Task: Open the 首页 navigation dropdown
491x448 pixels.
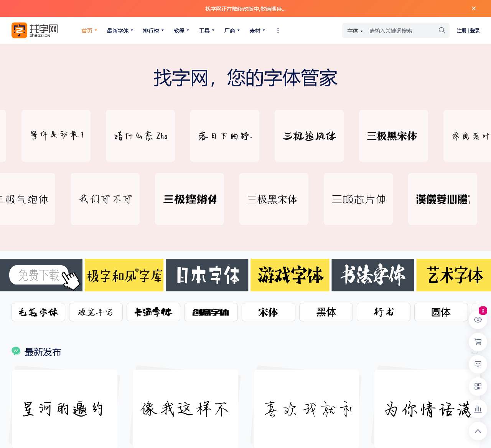Action: (x=89, y=31)
